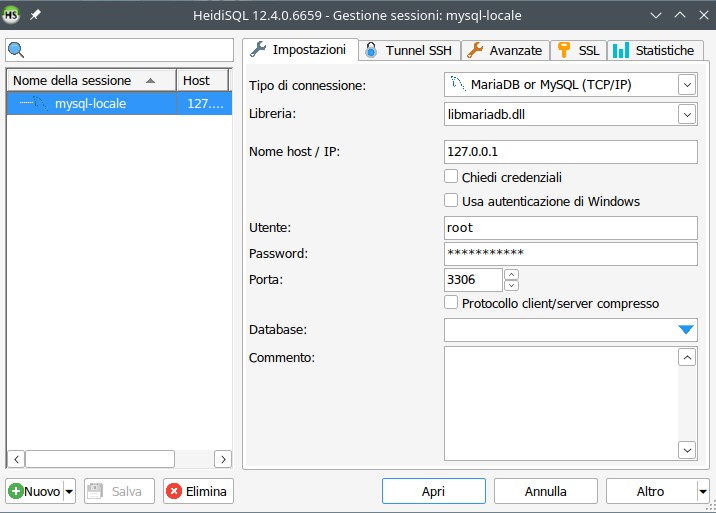The width and height of the screenshot is (716, 513).
Task: Click the Annulla button
Action: 546,492
